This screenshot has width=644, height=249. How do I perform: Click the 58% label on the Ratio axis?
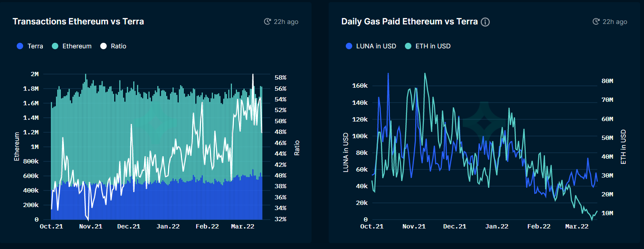[x=280, y=77]
